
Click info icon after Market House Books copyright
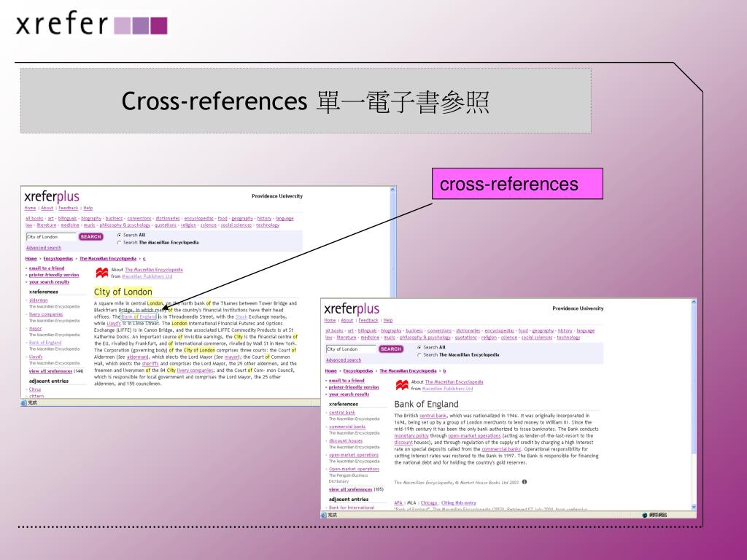pyautogui.click(x=525, y=482)
